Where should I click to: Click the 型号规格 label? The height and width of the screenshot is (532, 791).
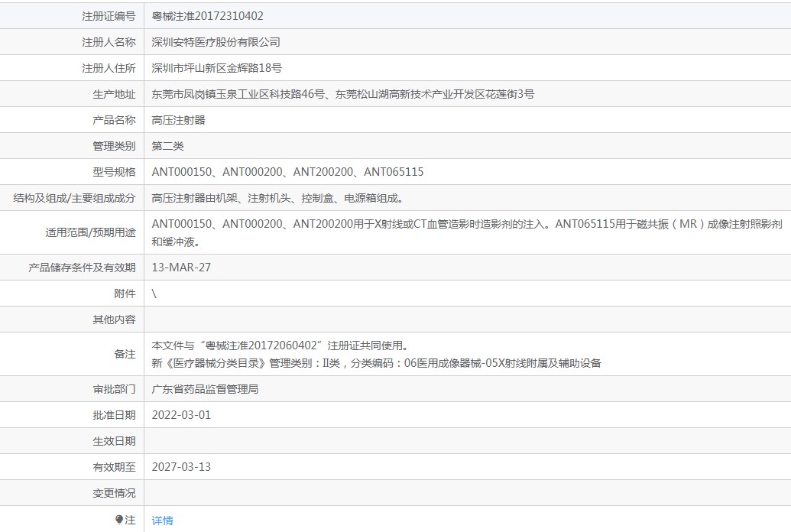pos(114,172)
